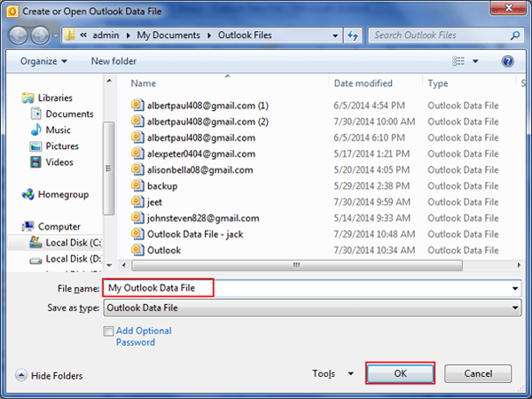This screenshot has height=399, width=532.
Task: Open the Organize dropdown menu
Action: coord(43,61)
